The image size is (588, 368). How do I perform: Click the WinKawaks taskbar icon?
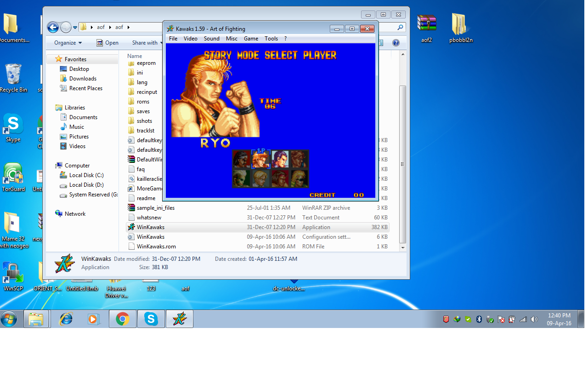click(x=179, y=319)
